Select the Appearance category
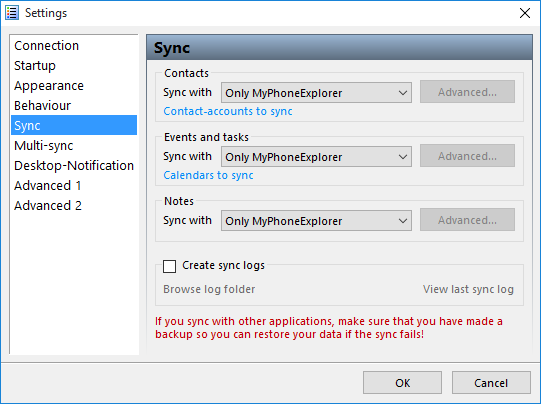This screenshot has width=541, height=404. click(x=74, y=86)
